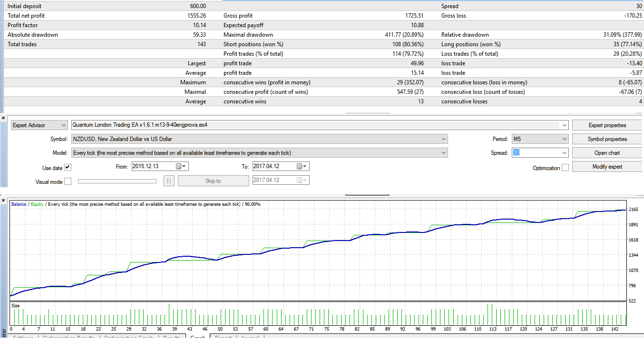Select the Profit factor value 10.14

pos(199,25)
